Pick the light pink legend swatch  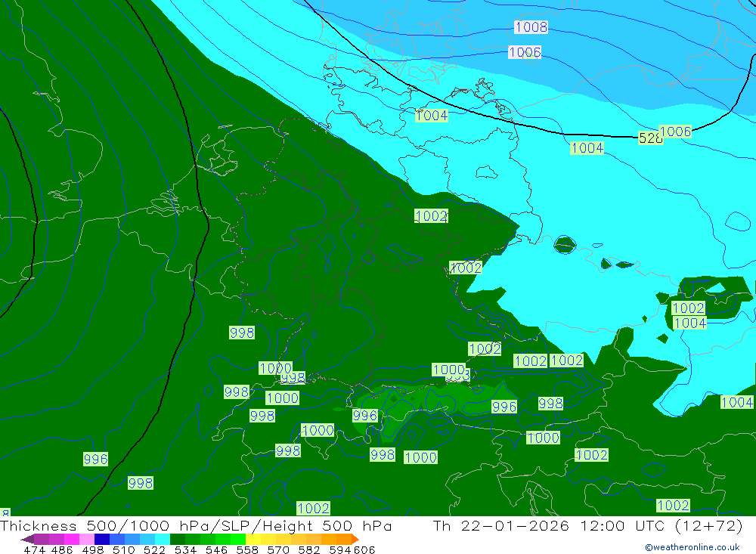[87, 539]
